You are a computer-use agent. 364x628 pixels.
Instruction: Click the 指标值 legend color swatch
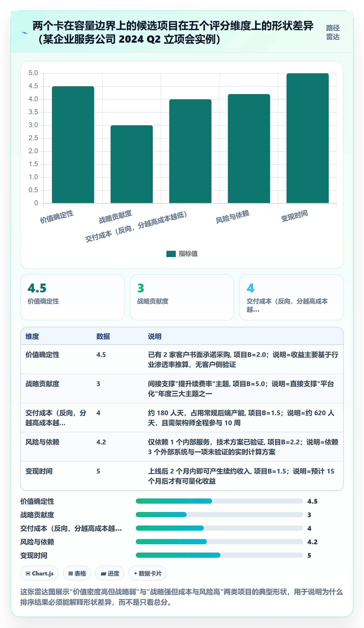pyautogui.click(x=171, y=254)
